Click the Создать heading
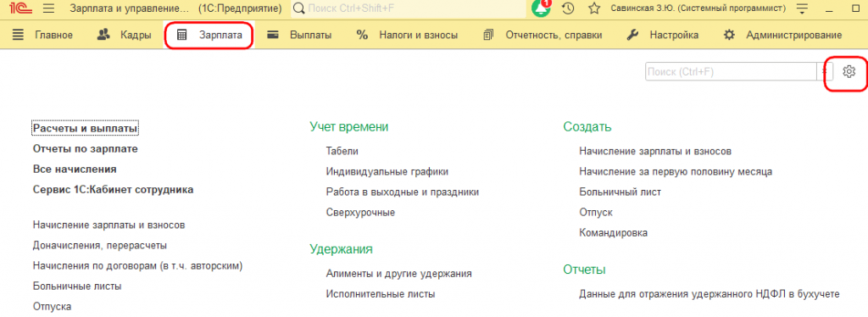868x317 pixels. pyautogui.click(x=587, y=126)
